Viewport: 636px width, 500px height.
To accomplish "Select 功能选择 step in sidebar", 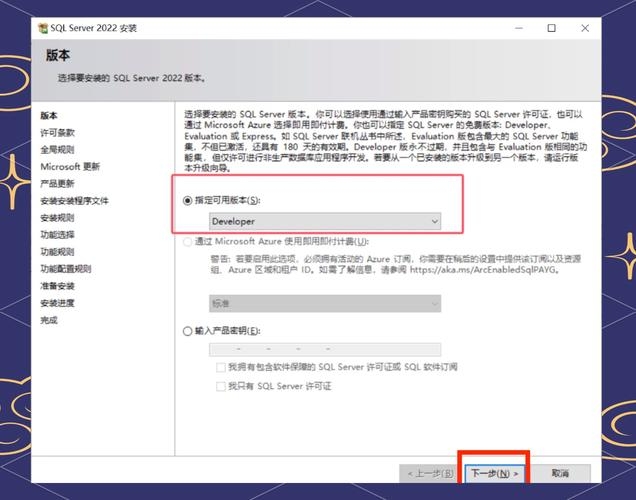I will pos(58,235).
